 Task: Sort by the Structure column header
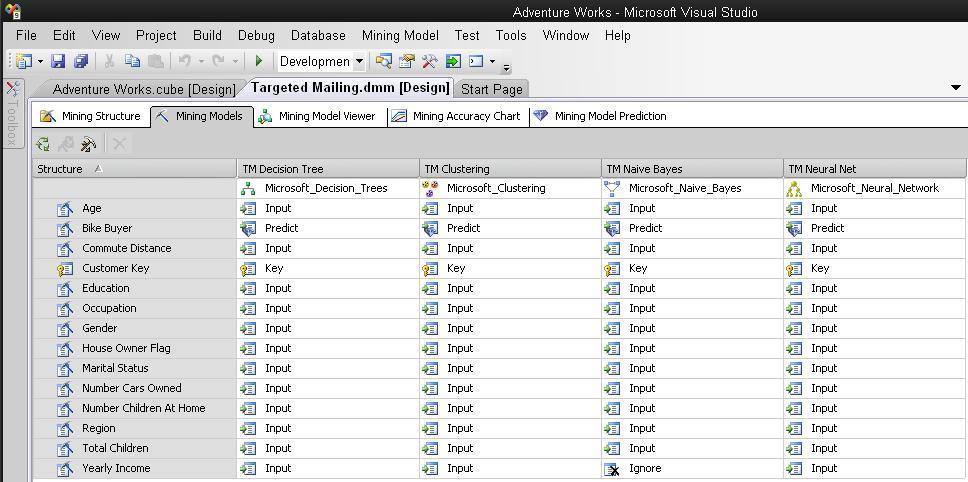[x=135, y=168]
